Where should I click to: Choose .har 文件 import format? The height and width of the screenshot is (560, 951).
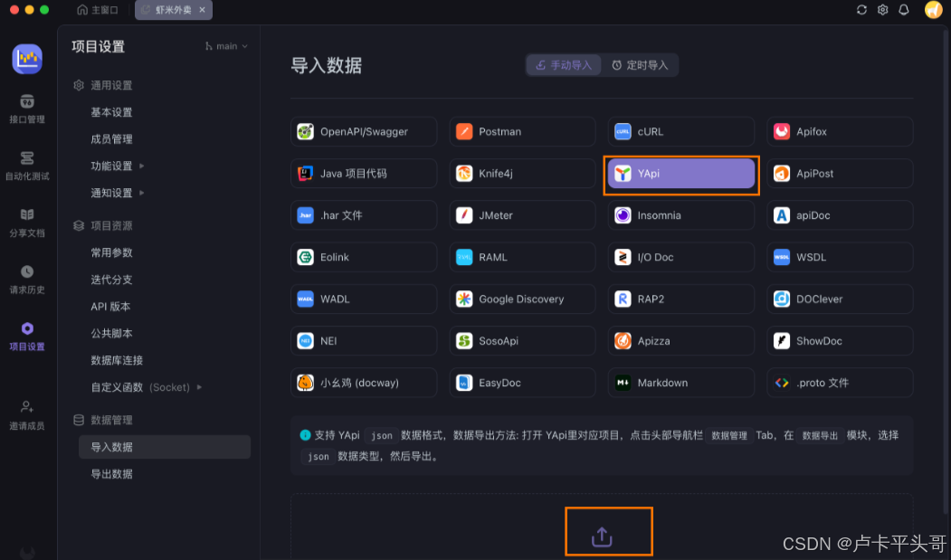(364, 215)
